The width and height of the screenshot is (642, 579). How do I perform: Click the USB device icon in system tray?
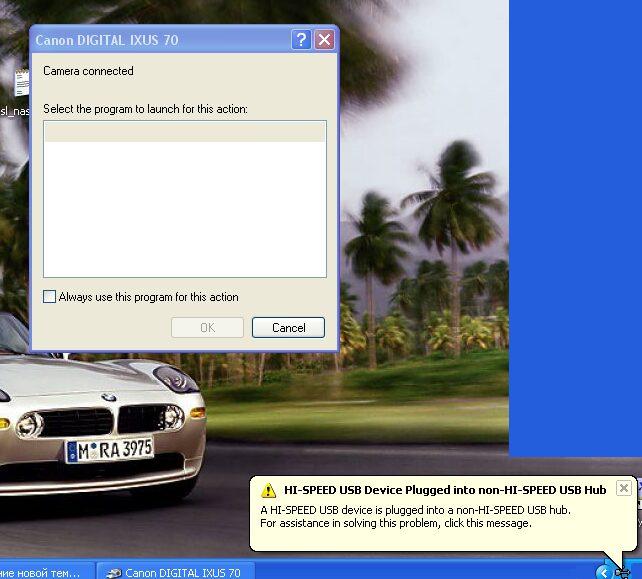622,573
